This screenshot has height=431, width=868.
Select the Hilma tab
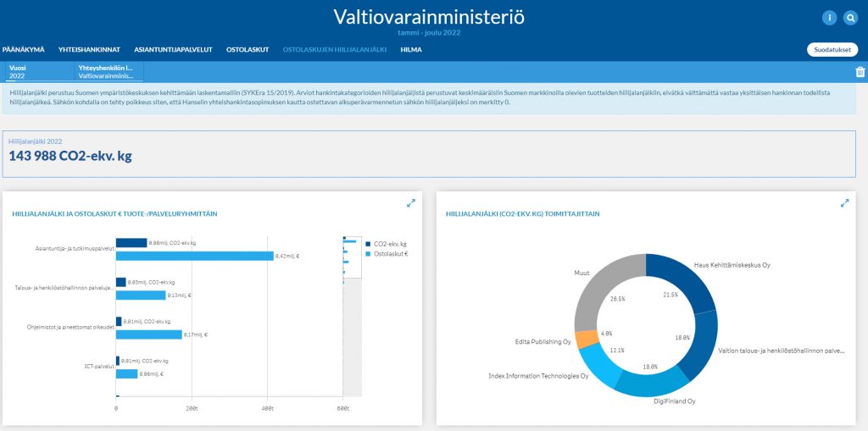click(x=411, y=49)
